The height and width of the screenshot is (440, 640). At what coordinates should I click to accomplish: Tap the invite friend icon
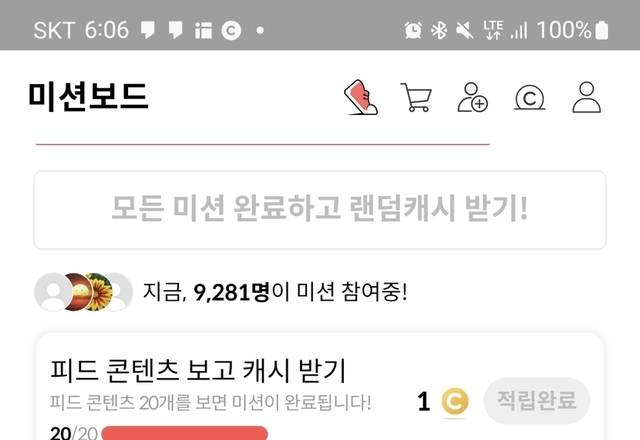(473, 97)
